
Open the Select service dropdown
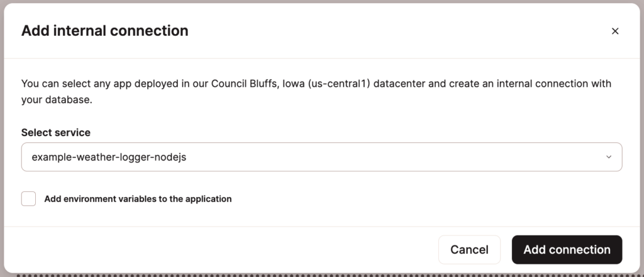click(321, 157)
